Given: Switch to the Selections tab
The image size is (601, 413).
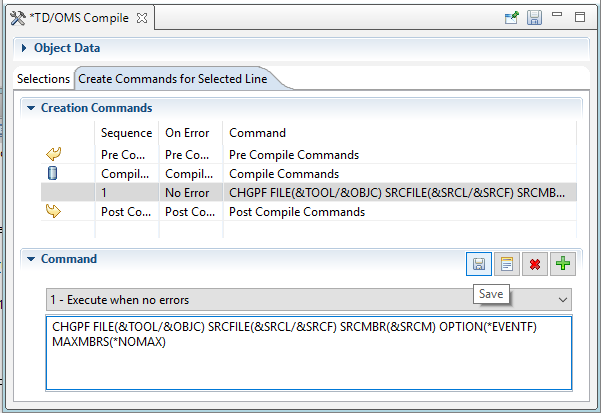Looking at the screenshot, I should (43, 78).
